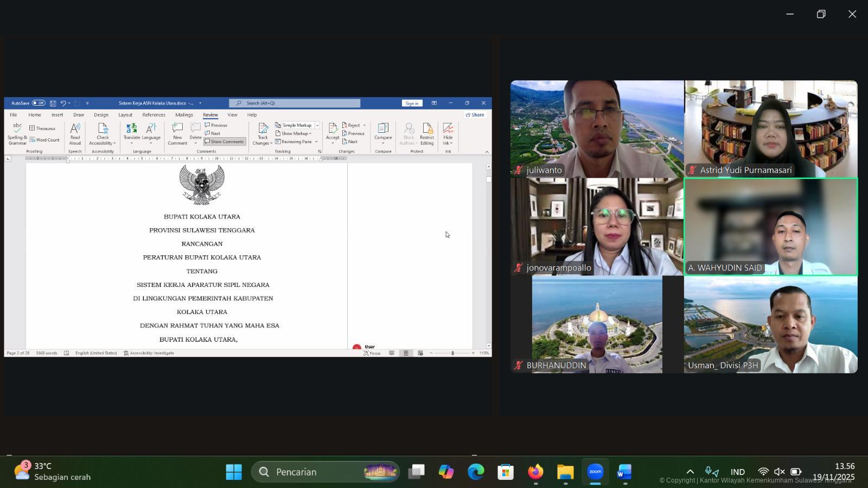
Task: Start Read Aloud speech tool
Action: (75, 130)
